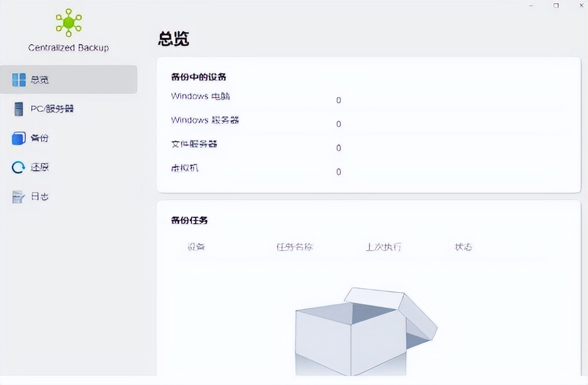Click the 状态 column header
The height and width of the screenshot is (385, 588).
(463, 247)
